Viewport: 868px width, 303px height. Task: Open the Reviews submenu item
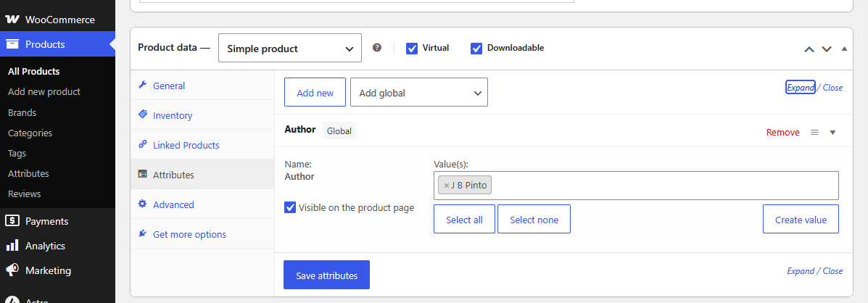point(25,194)
